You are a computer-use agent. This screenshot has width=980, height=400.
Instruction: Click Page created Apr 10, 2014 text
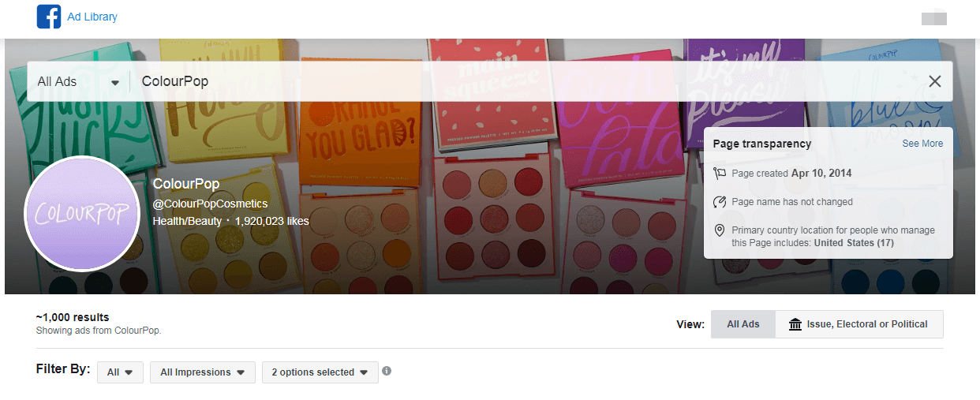pyautogui.click(x=791, y=174)
